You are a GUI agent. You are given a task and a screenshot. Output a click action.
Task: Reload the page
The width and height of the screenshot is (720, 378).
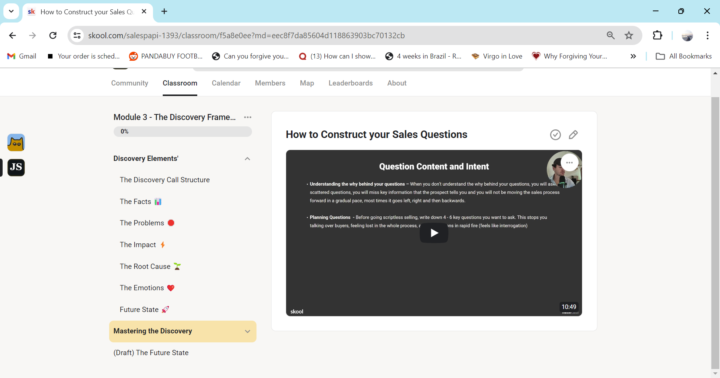(x=53, y=35)
